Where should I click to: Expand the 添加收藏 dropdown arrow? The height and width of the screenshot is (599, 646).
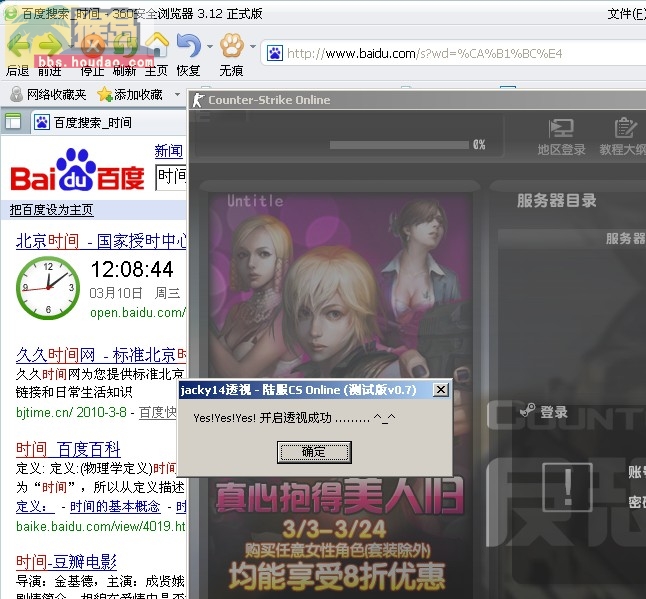click(177, 94)
